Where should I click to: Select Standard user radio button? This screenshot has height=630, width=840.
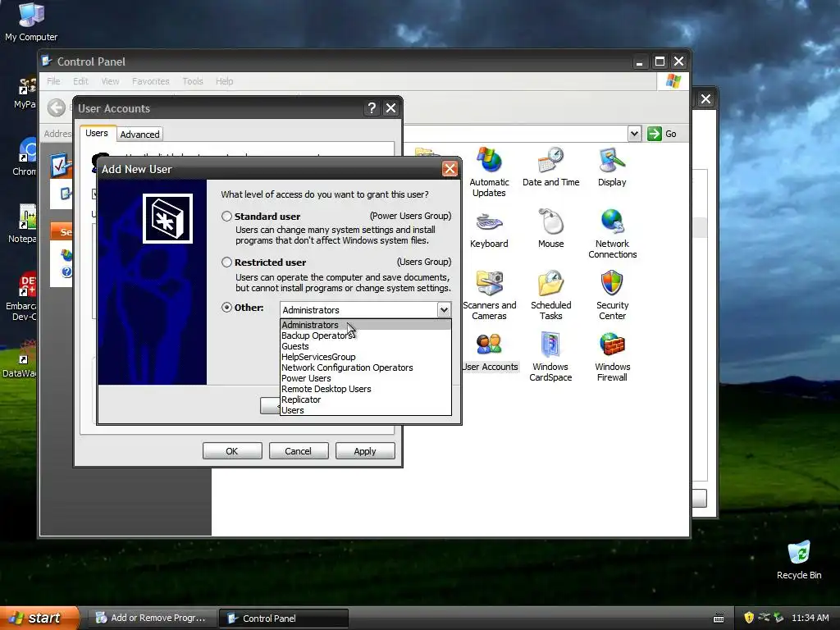click(226, 216)
